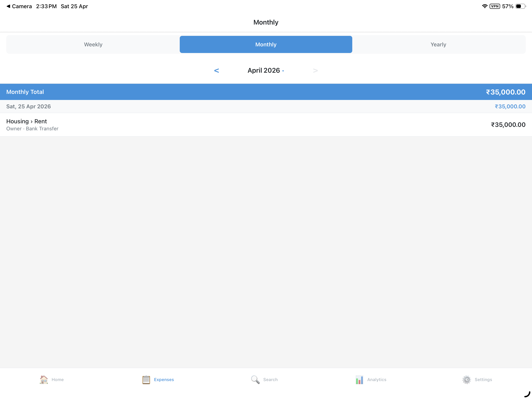Tap the Settings tab label
The image size is (532, 399).
(483, 380)
